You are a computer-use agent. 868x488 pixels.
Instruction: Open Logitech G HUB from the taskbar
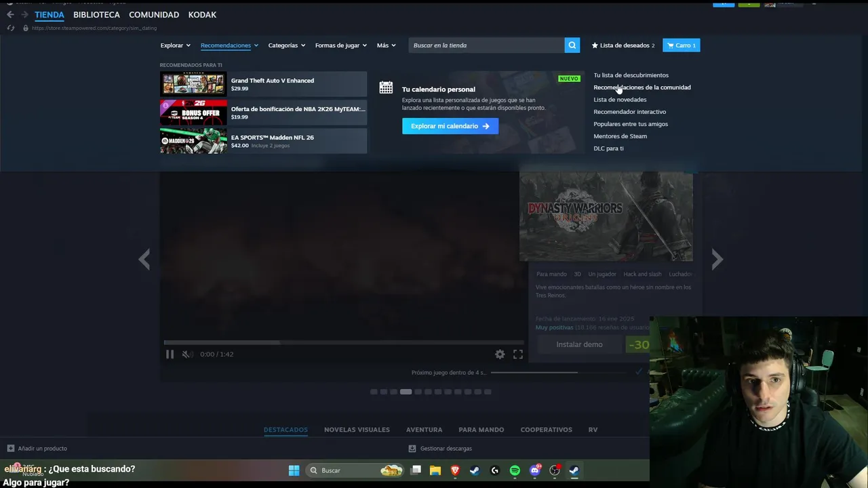(x=495, y=470)
